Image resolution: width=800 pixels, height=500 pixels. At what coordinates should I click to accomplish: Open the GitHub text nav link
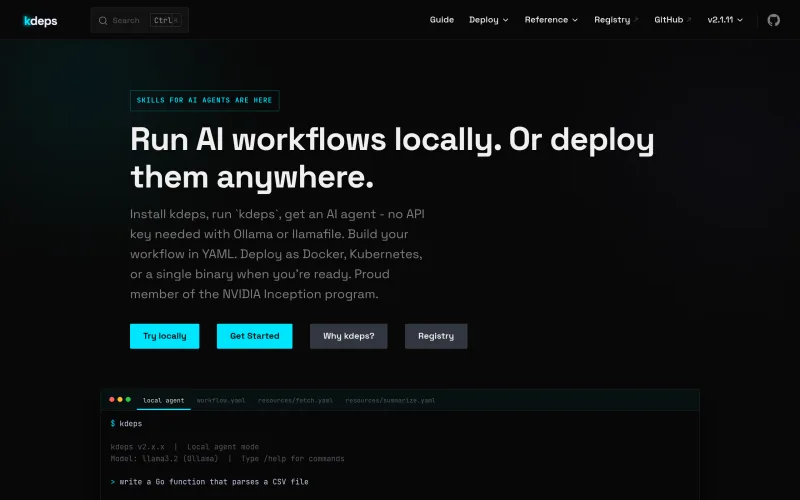tap(672, 20)
